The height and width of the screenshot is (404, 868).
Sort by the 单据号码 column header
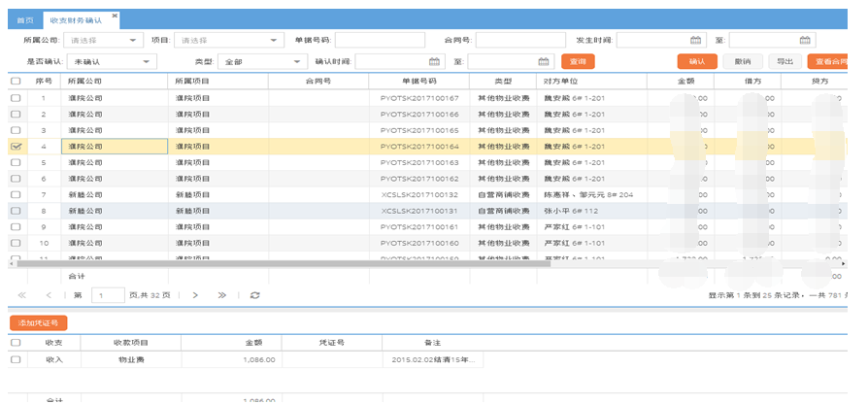coord(419,81)
